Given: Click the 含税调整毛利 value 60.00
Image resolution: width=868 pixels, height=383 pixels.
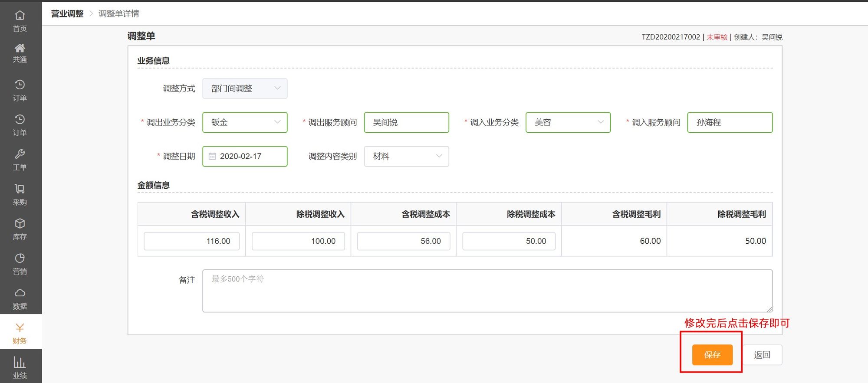Looking at the screenshot, I should coord(650,241).
